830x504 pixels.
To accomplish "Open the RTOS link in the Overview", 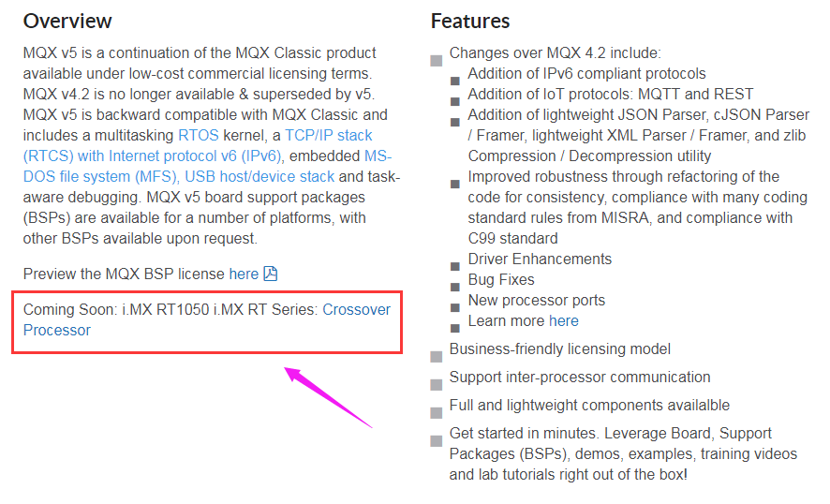I will click(198, 136).
